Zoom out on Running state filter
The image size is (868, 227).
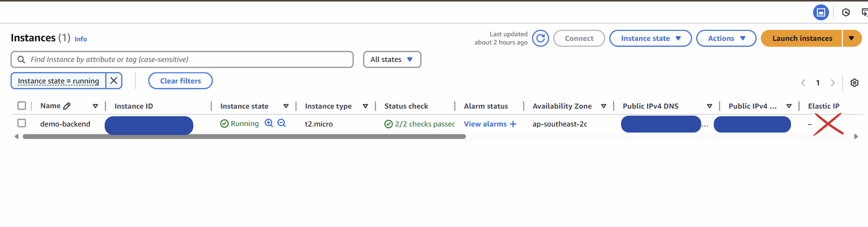(281, 123)
